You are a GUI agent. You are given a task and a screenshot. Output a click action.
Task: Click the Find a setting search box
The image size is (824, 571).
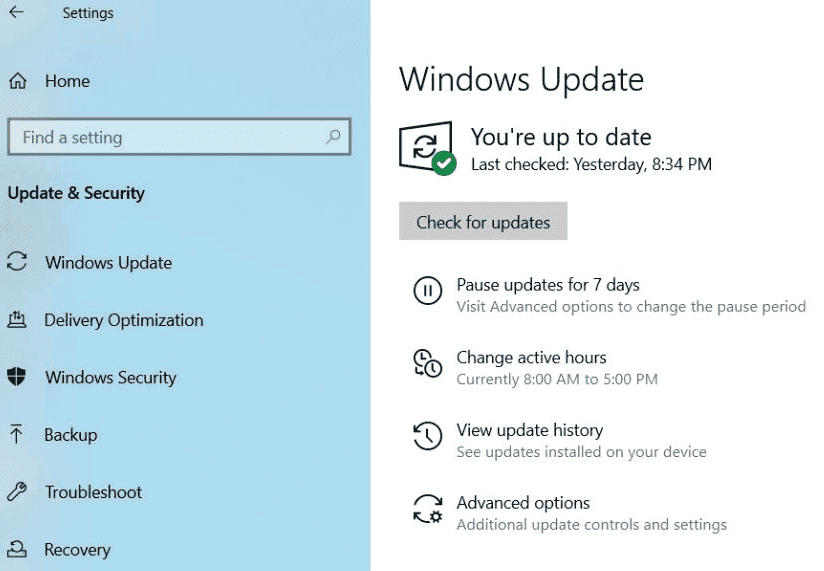point(179,137)
